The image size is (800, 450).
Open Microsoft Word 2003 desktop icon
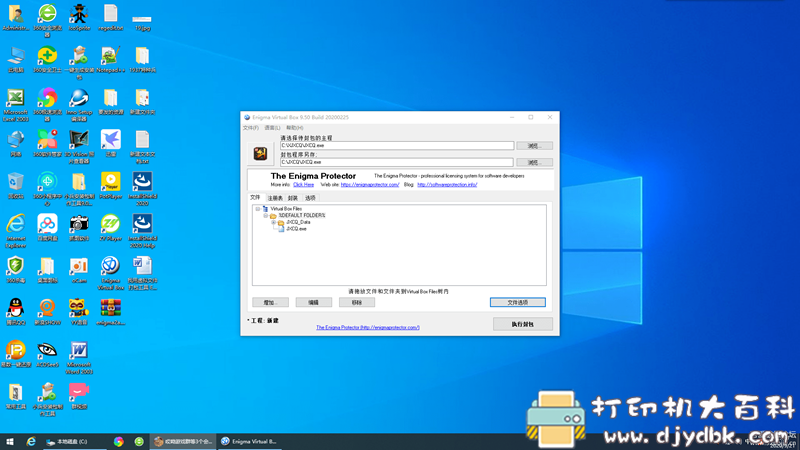point(79,357)
